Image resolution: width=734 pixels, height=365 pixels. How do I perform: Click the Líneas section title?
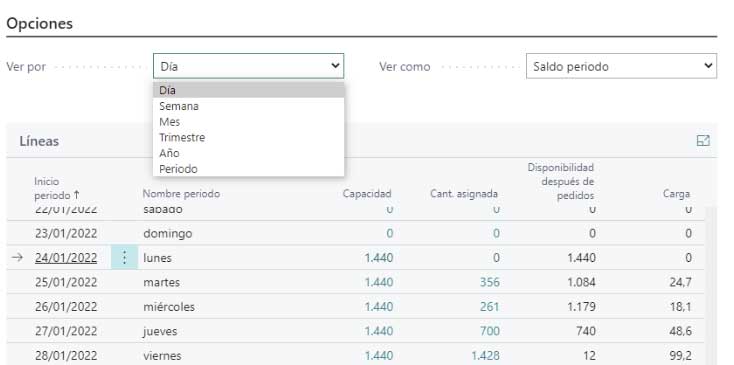[x=39, y=141]
